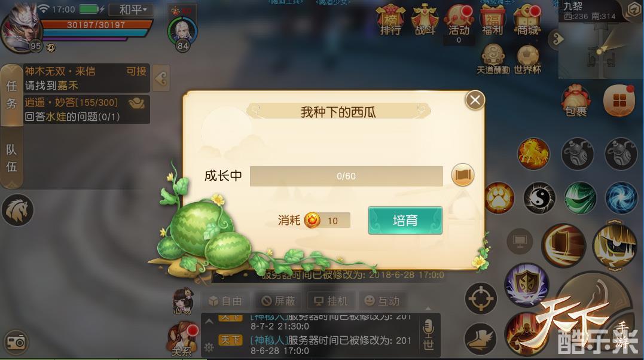644x360 pixels.
Task: Open the 互动 interaction button
Action: pyautogui.click(x=382, y=301)
